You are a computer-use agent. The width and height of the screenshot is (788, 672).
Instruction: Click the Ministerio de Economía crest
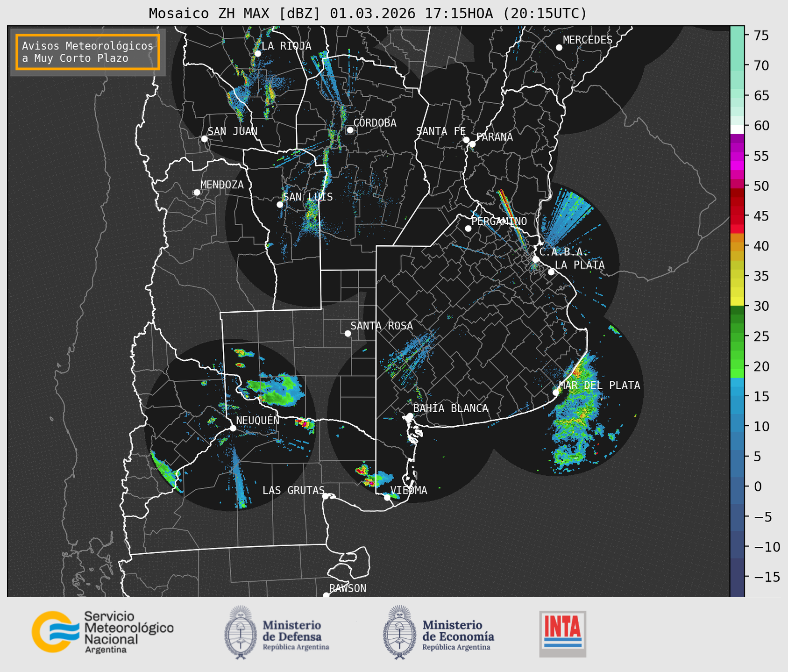tap(399, 632)
